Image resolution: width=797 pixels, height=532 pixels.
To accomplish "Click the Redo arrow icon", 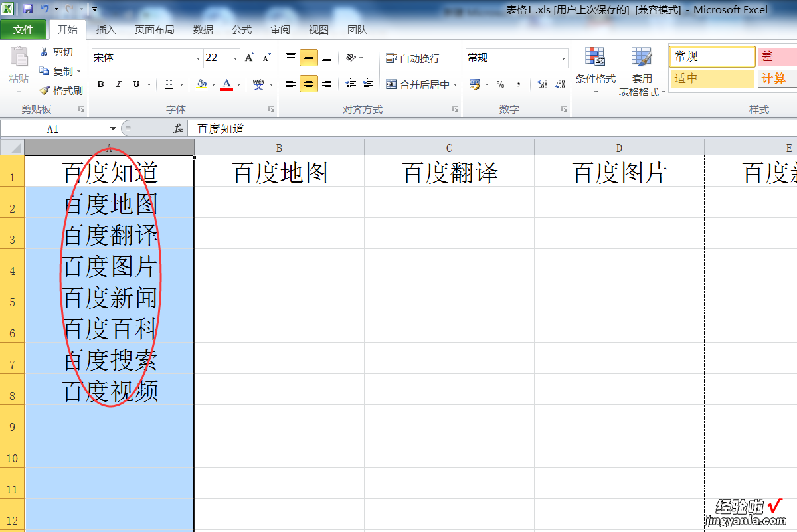I will coord(68,9).
